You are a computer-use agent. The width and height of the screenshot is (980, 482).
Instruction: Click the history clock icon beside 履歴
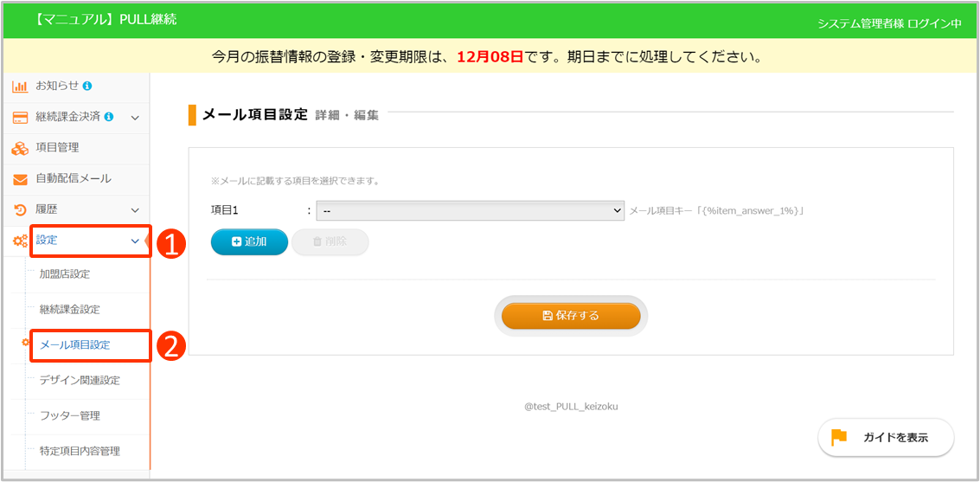coord(19,209)
